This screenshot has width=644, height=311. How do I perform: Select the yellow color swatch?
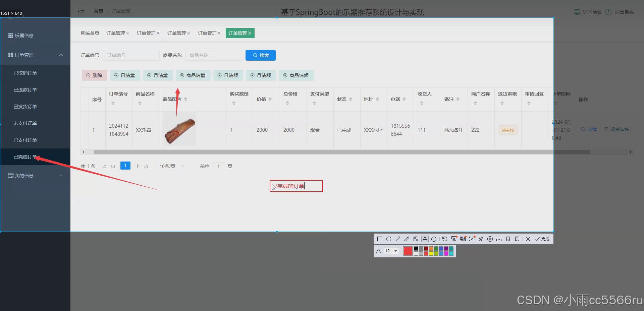[x=431, y=254]
